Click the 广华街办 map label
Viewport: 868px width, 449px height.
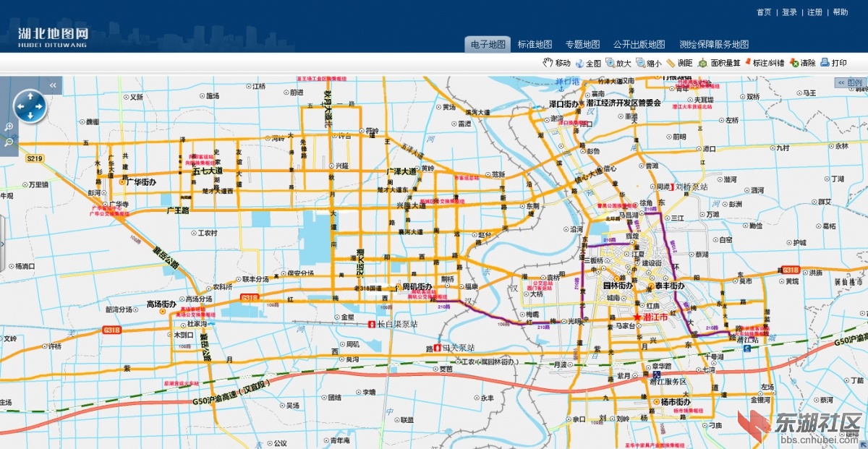[141, 182]
